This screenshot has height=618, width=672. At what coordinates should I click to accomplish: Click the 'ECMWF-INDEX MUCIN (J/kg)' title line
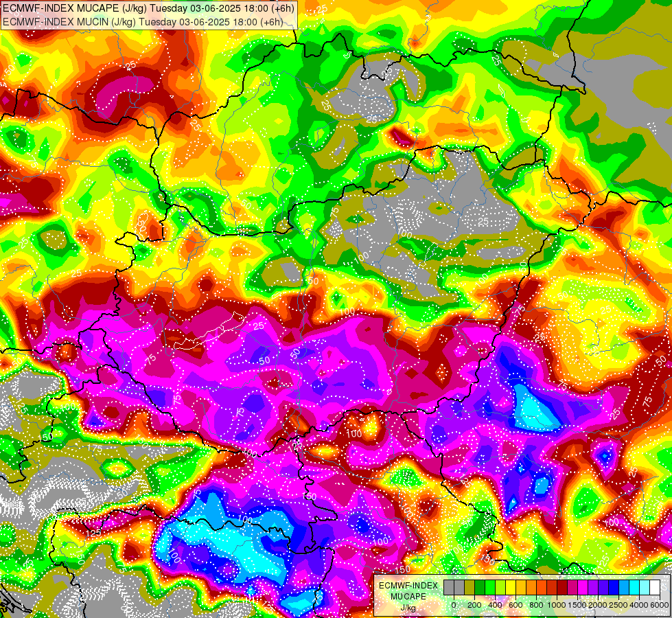click(143, 21)
